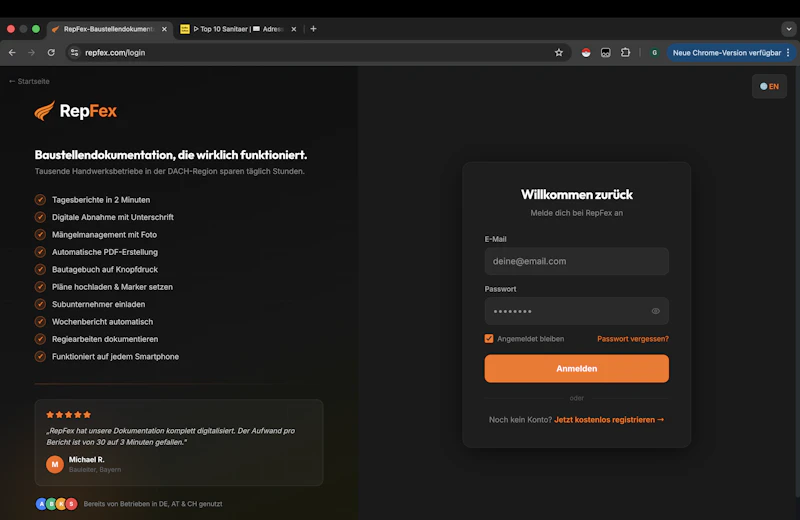This screenshot has height=520, width=800.
Task: Close the Top 10 Sanitaer tab
Action: coord(294,29)
